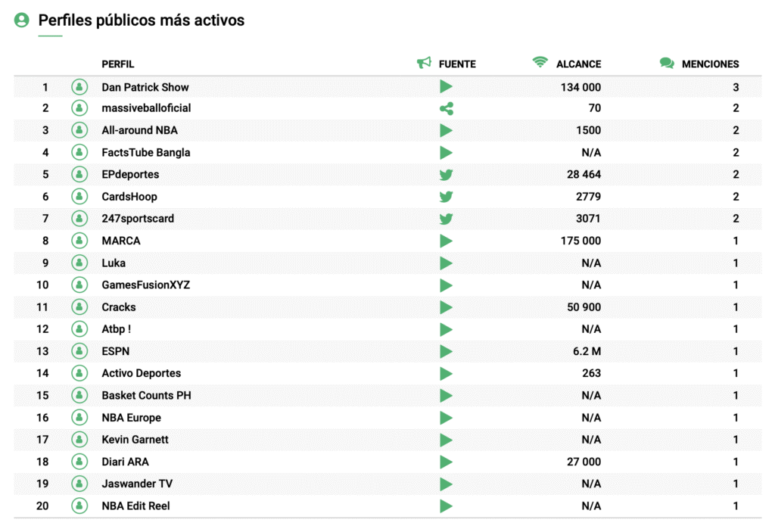
Task: Sort by the PERFIL column header
Action: (x=117, y=64)
